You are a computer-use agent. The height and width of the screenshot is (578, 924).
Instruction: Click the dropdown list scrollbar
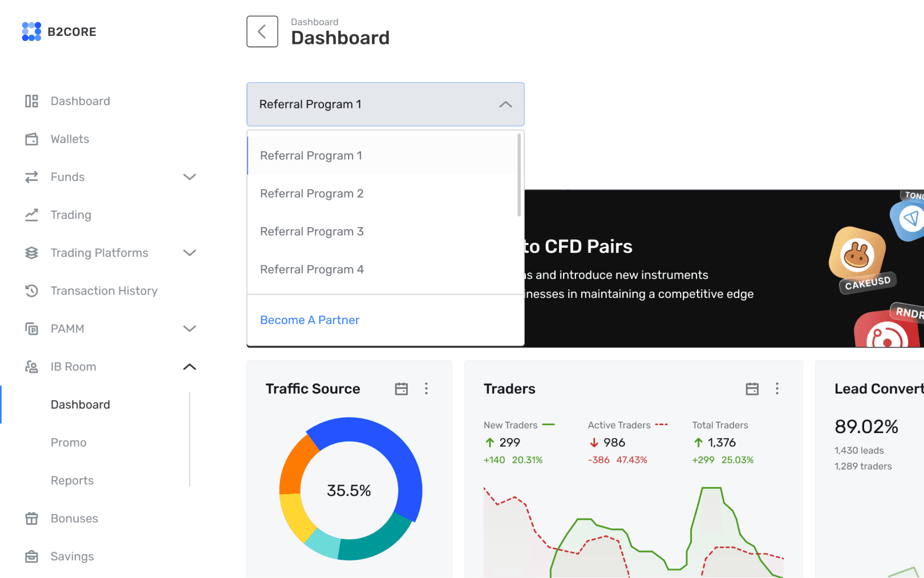pyautogui.click(x=519, y=175)
